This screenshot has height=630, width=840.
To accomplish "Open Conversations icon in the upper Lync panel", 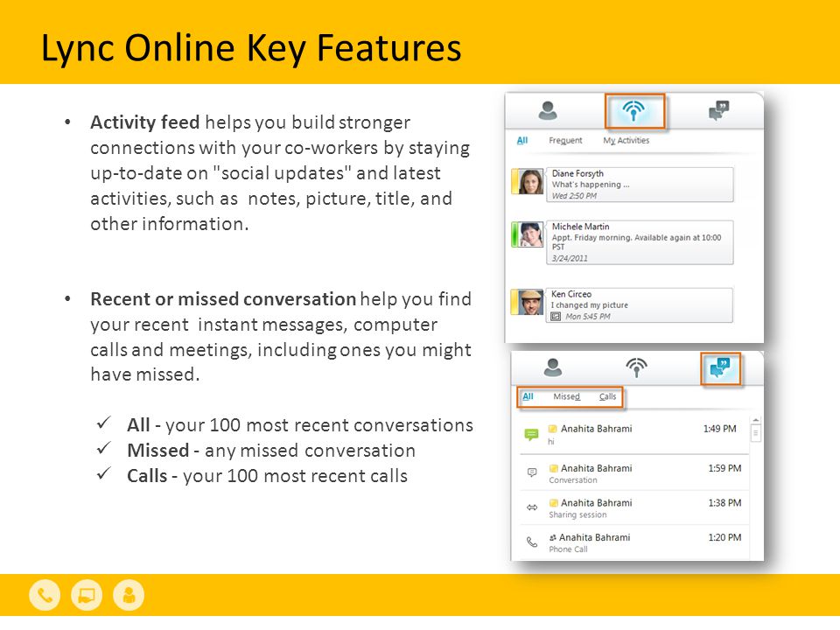I will pyautogui.click(x=719, y=110).
